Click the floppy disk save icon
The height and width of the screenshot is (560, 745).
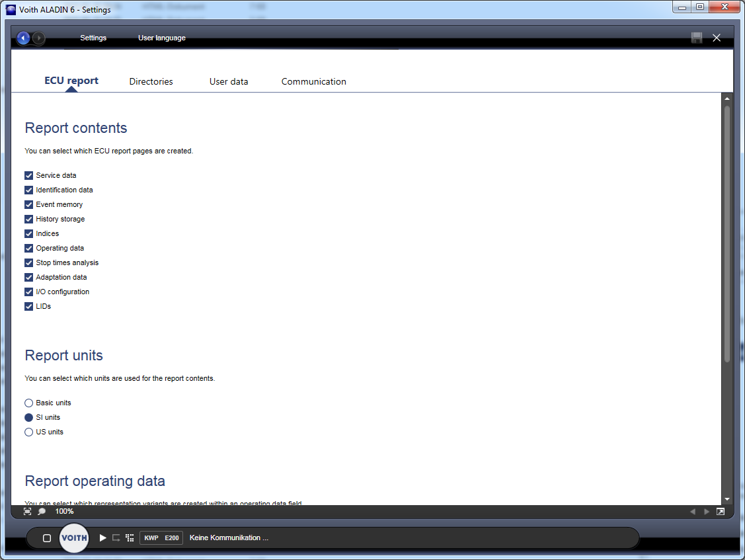[x=697, y=38]
